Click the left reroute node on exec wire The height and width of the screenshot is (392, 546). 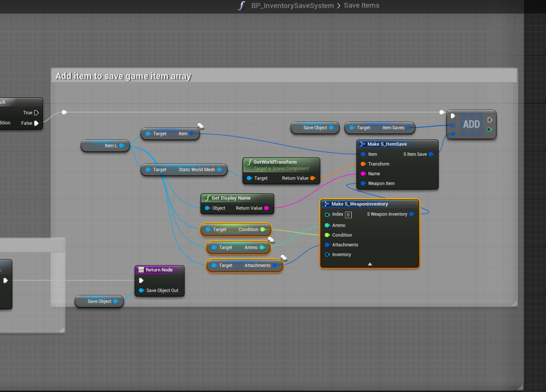point(64,112)
